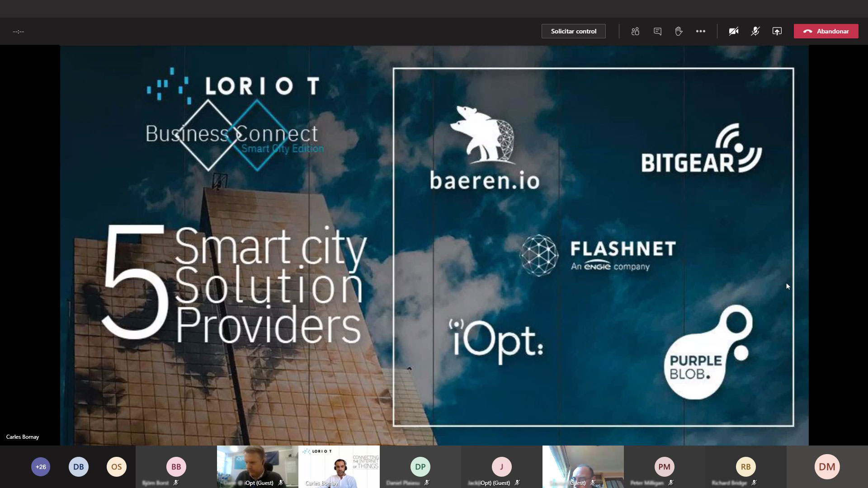The height and width of the screenshot is (488, 868).
Task: Select the J Jack (iOpt) guest tile
Action: tap(502, 467)
